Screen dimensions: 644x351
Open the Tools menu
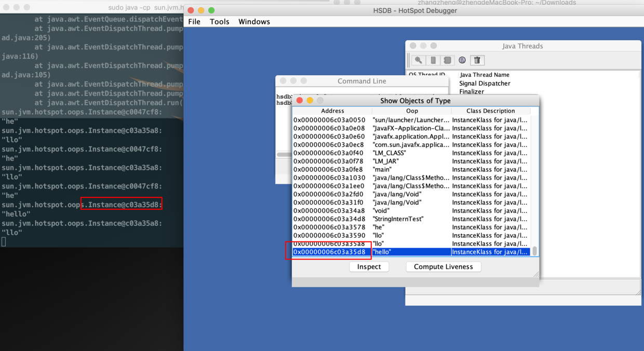pos(219,22)
